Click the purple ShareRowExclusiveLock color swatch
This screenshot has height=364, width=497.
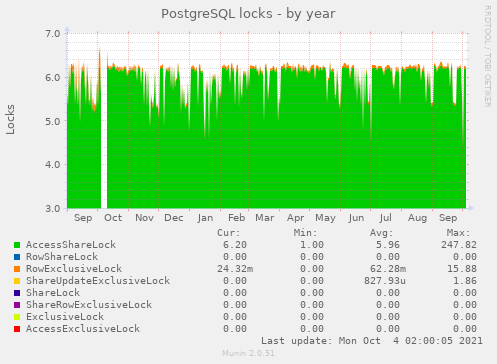coord(17,305)
